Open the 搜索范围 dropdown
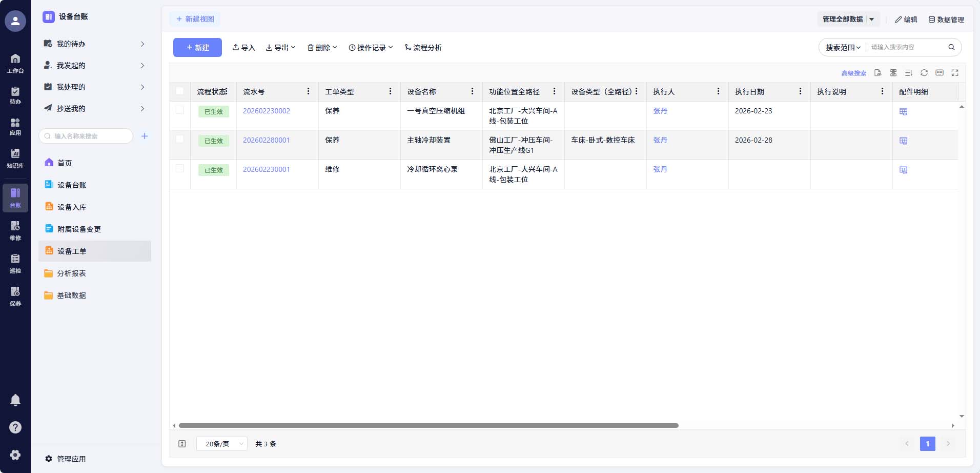980x473 pixels. point(843,47)
